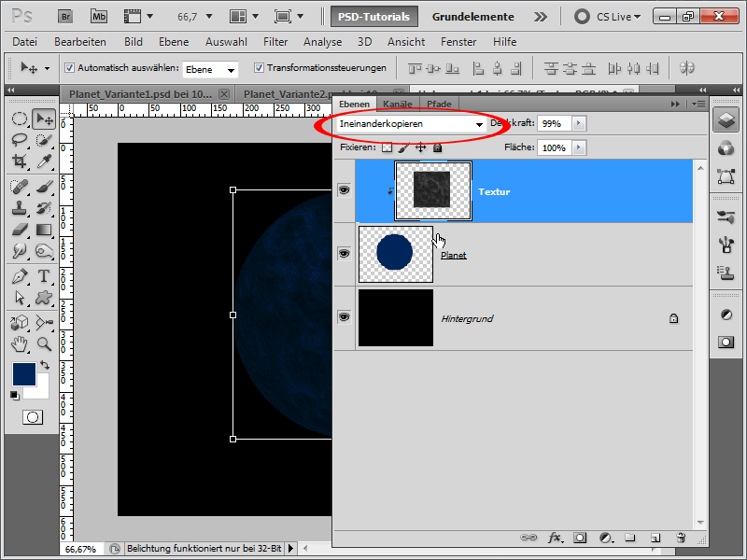
Task: Open Arrange Documents dropdown
Action: (244, 17)
